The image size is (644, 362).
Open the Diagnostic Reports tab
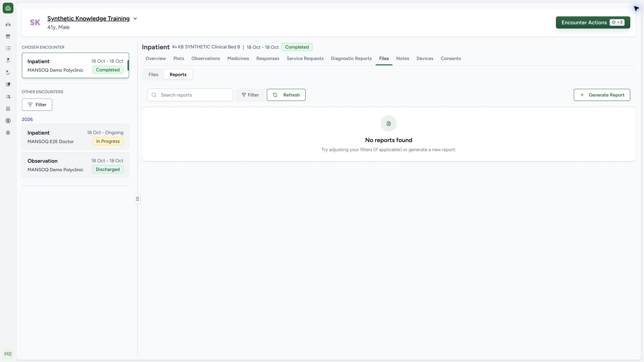(x=351, y=58)
